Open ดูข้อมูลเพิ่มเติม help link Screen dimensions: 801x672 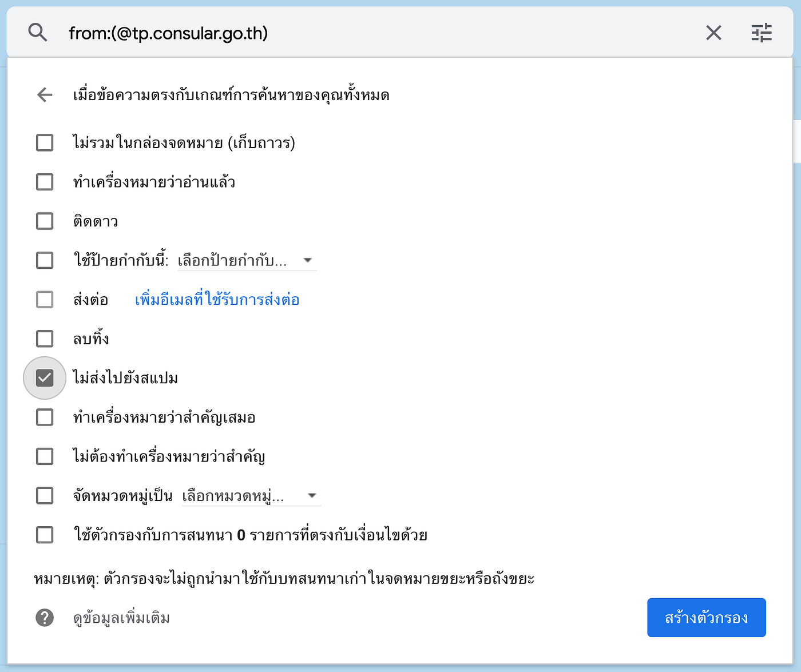121,618
